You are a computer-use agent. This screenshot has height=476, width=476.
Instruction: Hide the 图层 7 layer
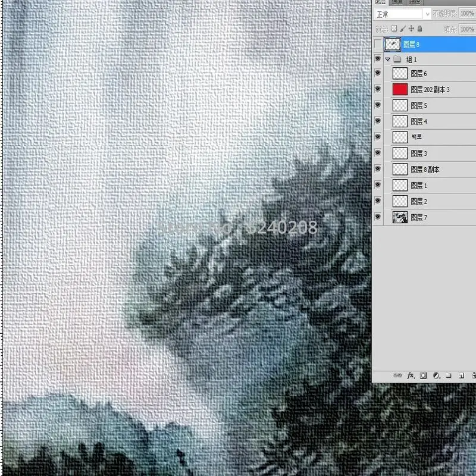[x=378, y=217]
